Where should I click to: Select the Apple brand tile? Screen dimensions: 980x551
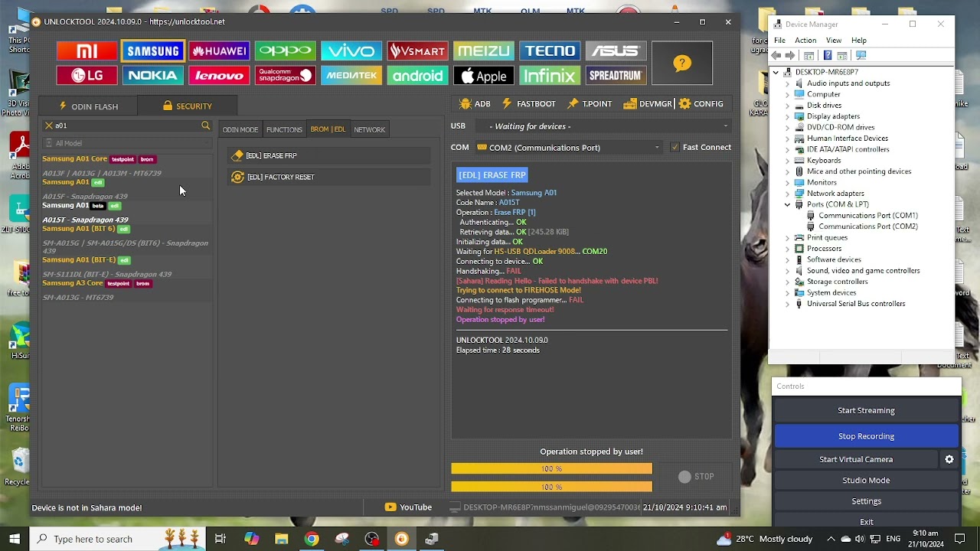click(x=484, y=76)
